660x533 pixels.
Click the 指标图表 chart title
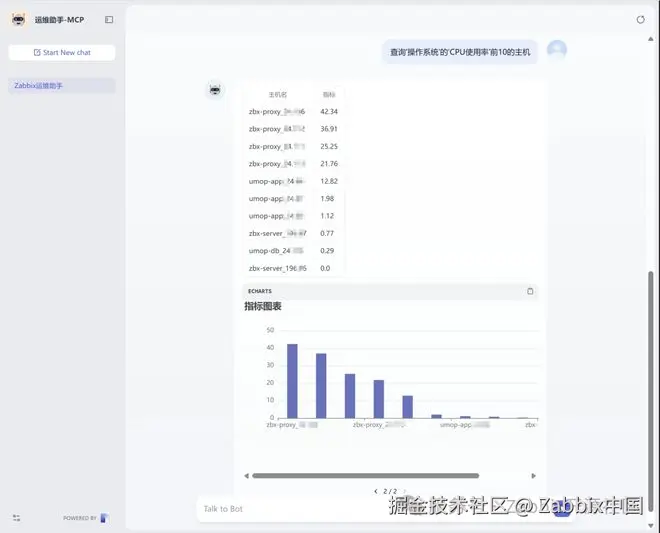[263, 306]
